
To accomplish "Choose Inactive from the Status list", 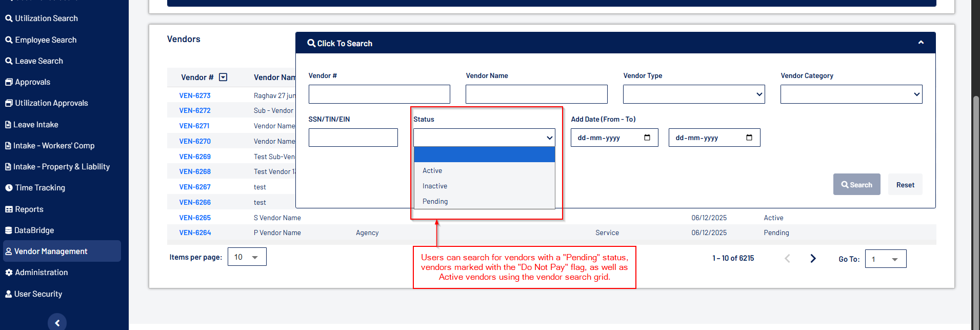I will [435, 186].
